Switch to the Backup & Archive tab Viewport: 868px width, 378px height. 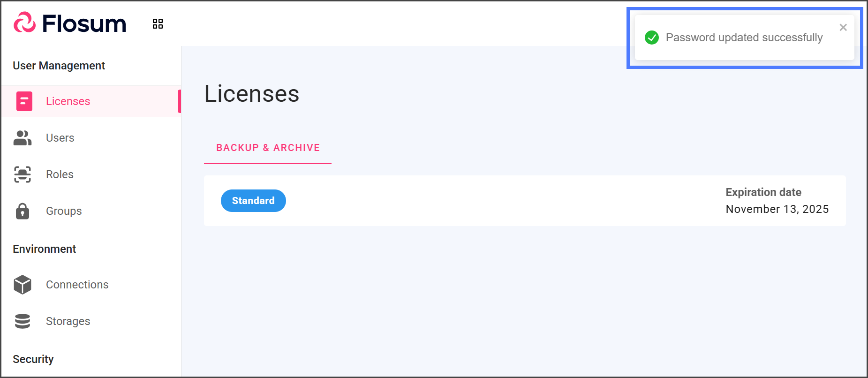pos(268,148)
